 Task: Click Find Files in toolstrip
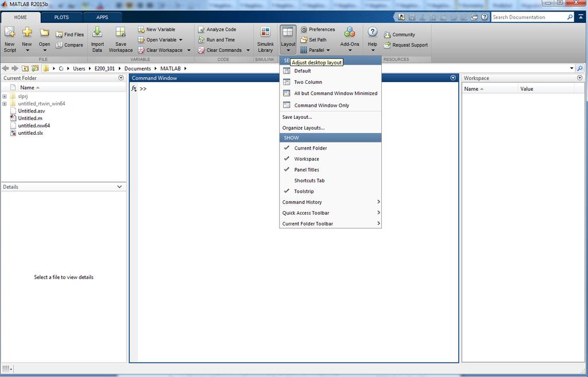[69, 34]
